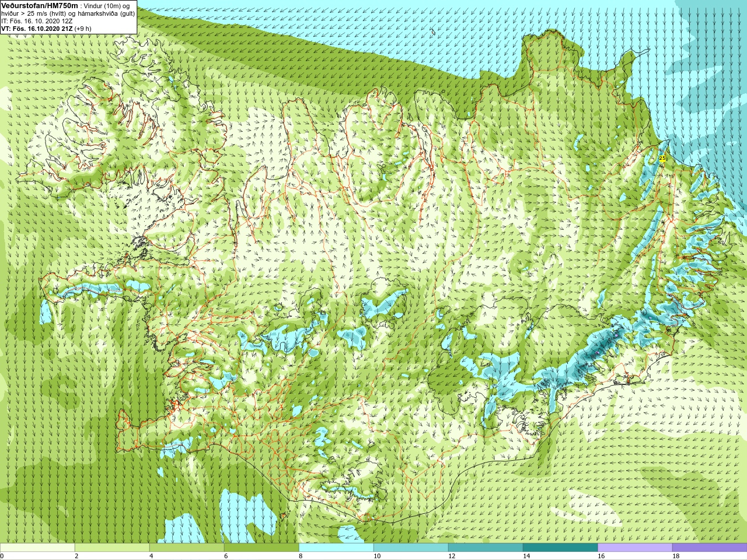Select the 12–14 m/s teal legend swatch

pyautogui.click(x=486, y=548)
